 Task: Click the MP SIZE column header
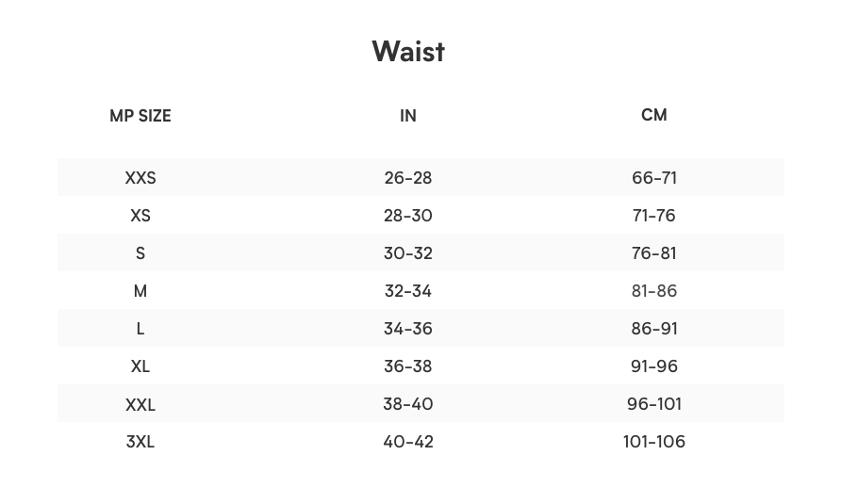pos(140,116)
